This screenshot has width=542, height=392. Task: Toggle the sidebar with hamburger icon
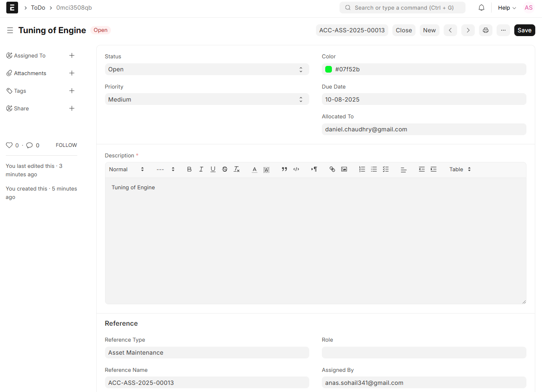tap(10, 30)
